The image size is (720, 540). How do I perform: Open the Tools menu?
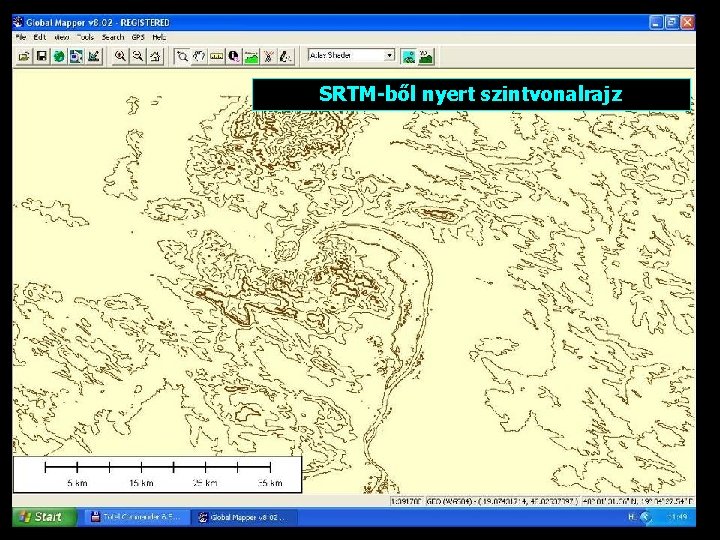tap(85, 37)
